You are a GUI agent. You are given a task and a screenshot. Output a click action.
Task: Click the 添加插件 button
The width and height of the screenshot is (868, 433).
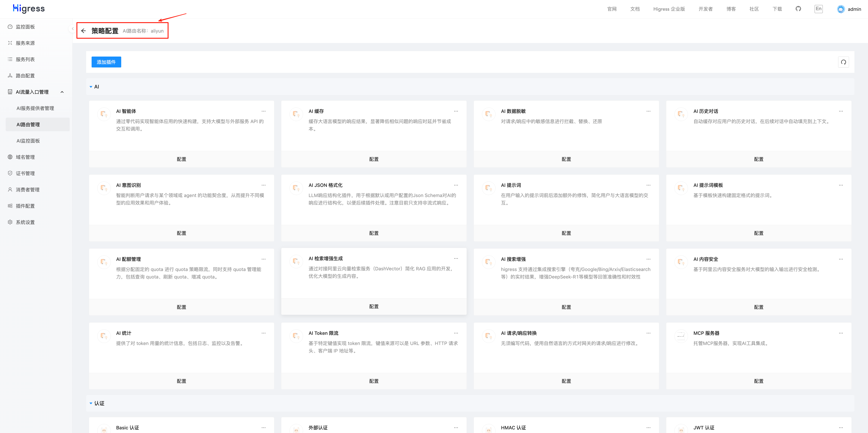click(106, 62)
